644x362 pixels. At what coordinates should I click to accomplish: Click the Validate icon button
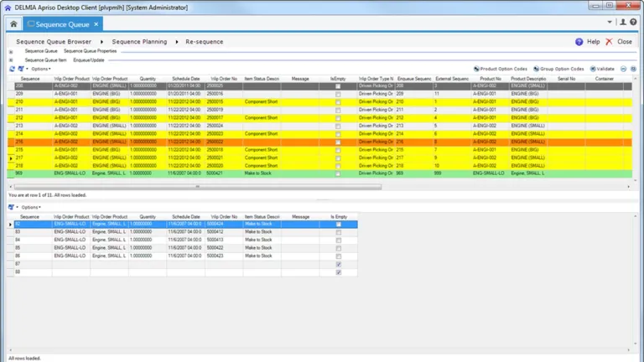602,69
